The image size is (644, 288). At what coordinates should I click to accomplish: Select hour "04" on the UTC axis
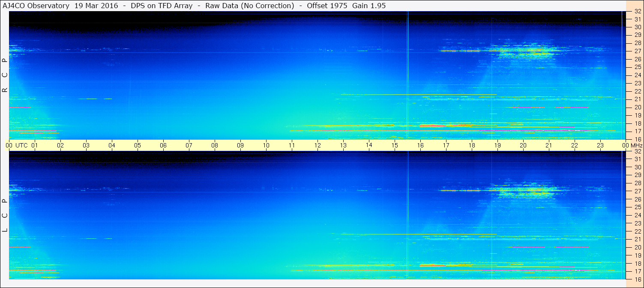tap(112, 145)
